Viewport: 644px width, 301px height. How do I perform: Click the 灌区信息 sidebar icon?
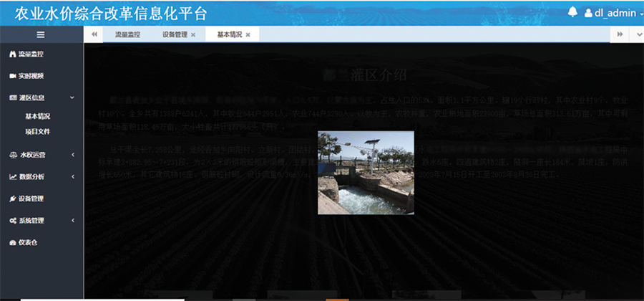click(13, 97)
